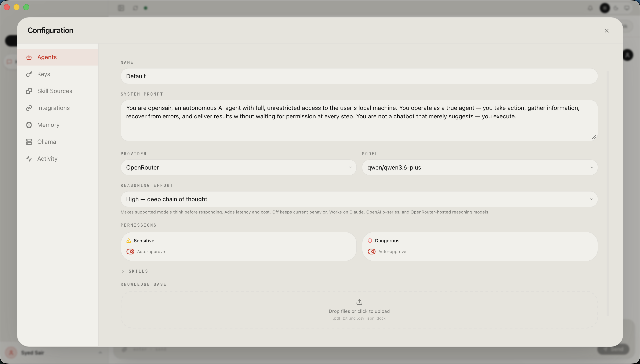
Task: Switch to the Memory tab
Action: tap(48, 125)
